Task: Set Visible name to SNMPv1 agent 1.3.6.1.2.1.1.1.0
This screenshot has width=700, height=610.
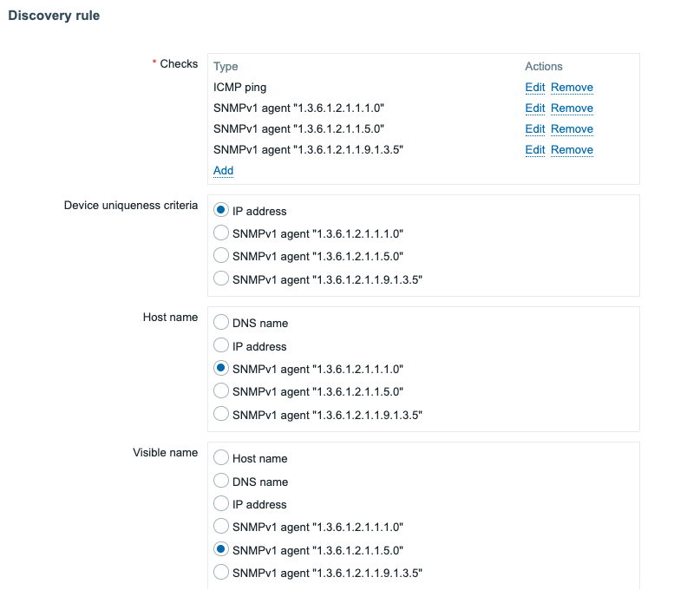Action: pyautogui.click(x=221, y=527)
